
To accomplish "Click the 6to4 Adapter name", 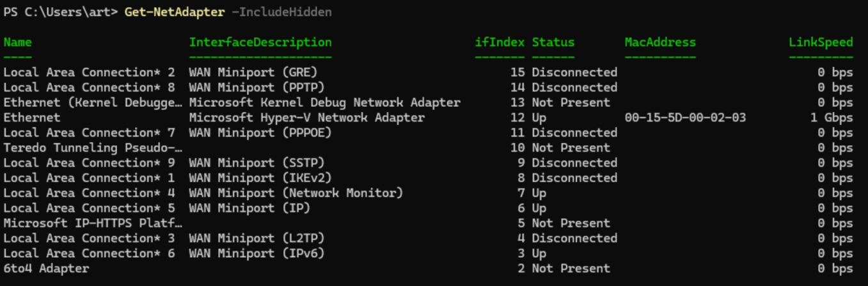I will [46, 269].
